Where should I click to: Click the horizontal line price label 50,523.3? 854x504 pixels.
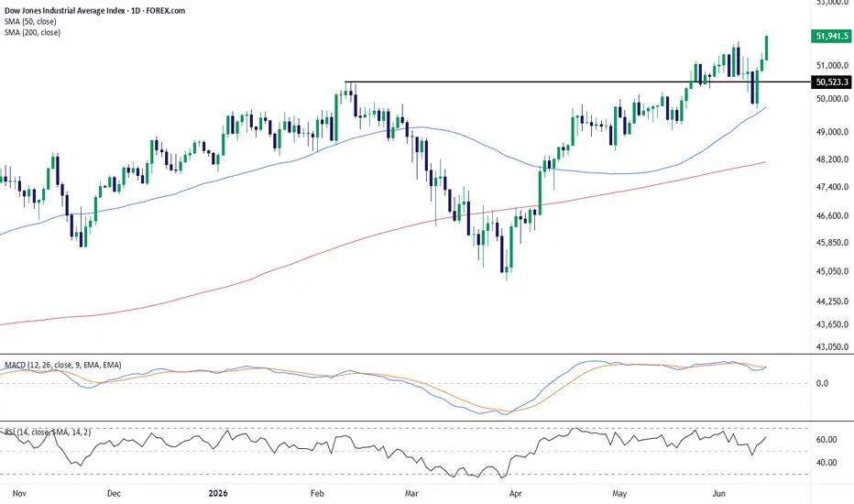tap(832, 82)
